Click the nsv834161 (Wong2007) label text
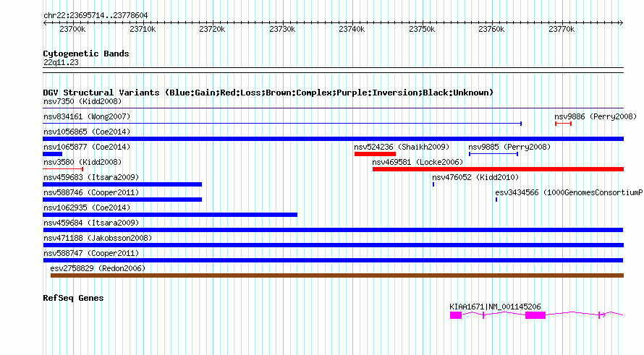 (87, 116)
